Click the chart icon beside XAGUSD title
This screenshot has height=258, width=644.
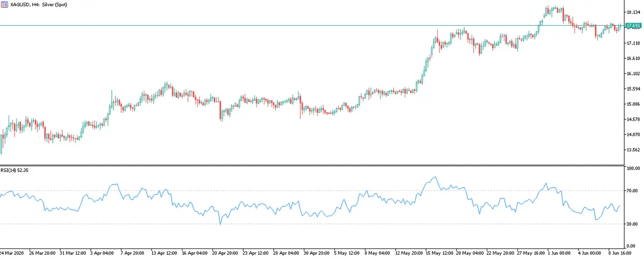point(5,4)
